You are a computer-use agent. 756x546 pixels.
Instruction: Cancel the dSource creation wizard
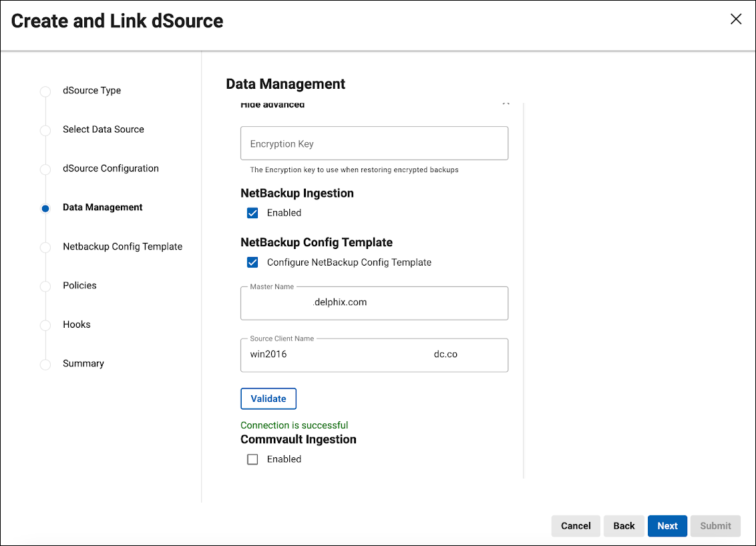pos(575,526)
